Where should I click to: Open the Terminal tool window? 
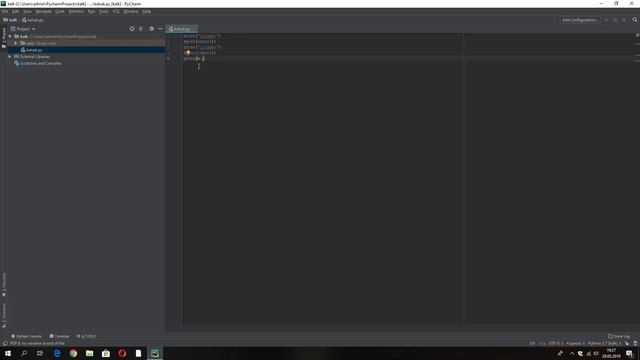[x=60, y=336]
